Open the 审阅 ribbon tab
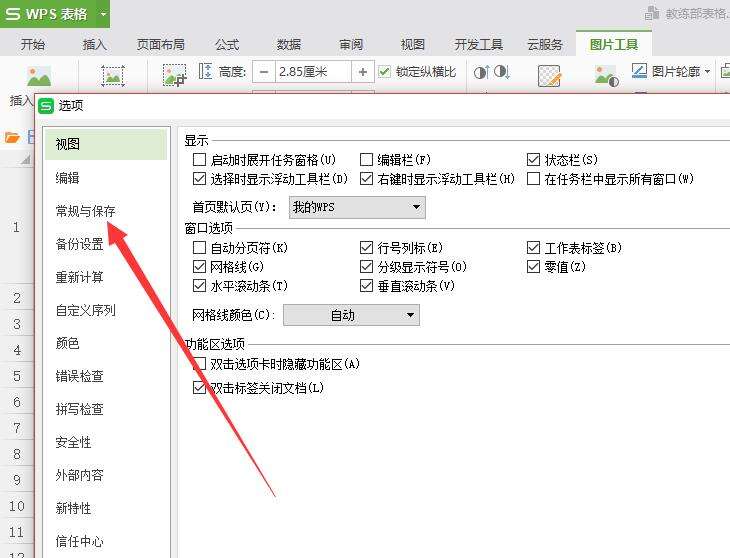The width and height of the screenshot is (730, 558). tap(351, 45)
